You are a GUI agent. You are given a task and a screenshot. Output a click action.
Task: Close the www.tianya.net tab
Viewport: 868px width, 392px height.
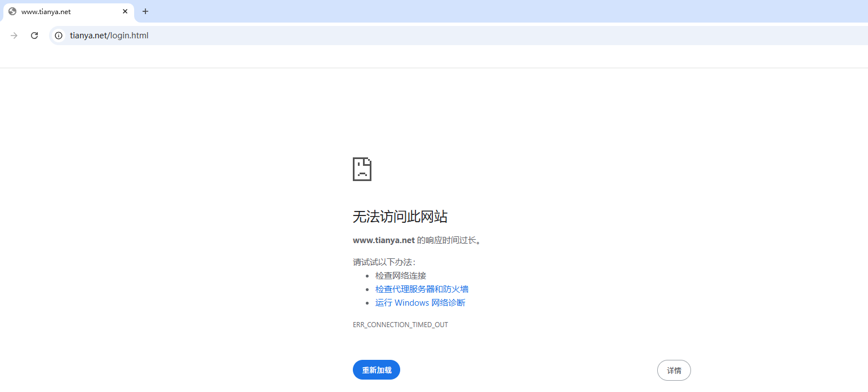(125, 11)
